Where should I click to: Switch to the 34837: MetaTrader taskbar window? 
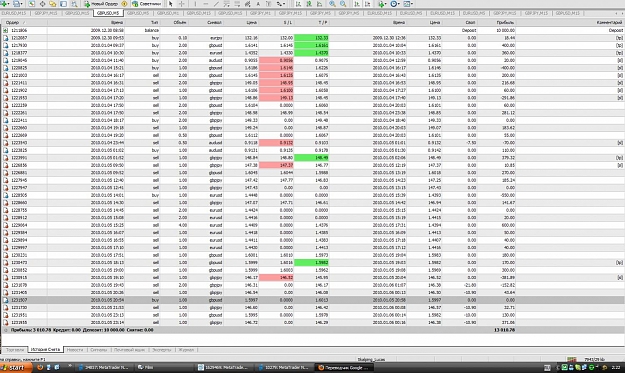tap(104, 367)
